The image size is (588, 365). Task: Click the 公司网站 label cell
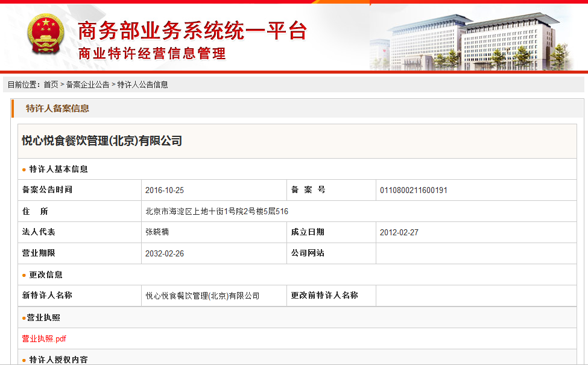coord(331,253)
